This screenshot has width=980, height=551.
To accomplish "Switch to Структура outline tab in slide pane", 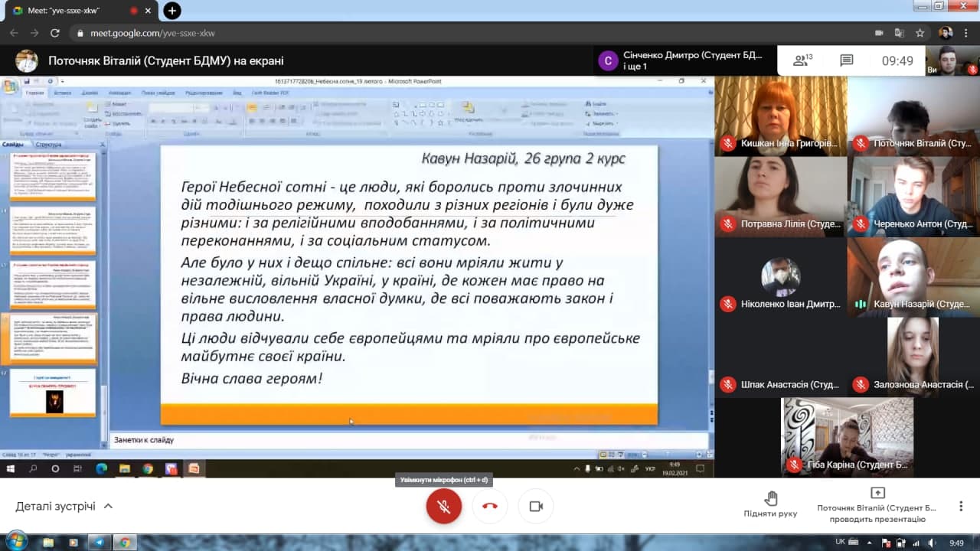I will click(48, 144).
